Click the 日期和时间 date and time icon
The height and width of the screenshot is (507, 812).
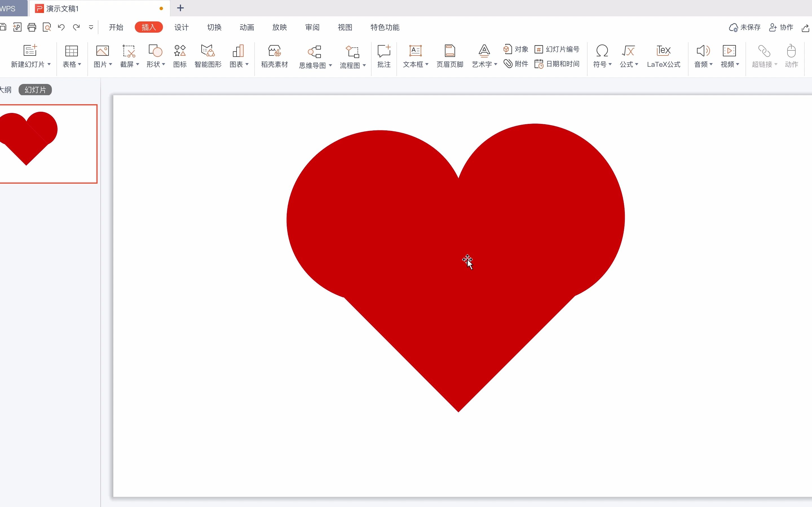(x=557, y=64)
